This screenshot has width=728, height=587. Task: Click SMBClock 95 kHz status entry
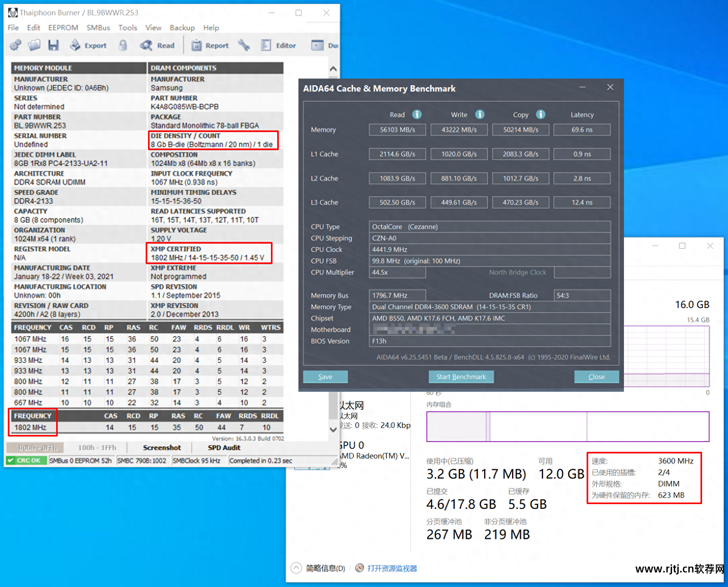point(196,460)
